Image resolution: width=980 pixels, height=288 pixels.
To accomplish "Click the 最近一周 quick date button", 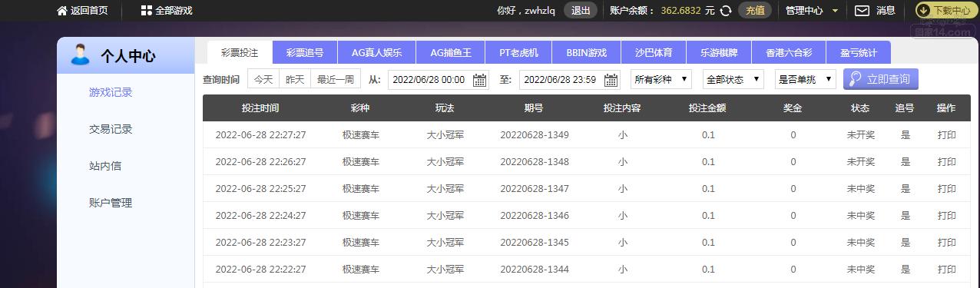I will 336,79.
